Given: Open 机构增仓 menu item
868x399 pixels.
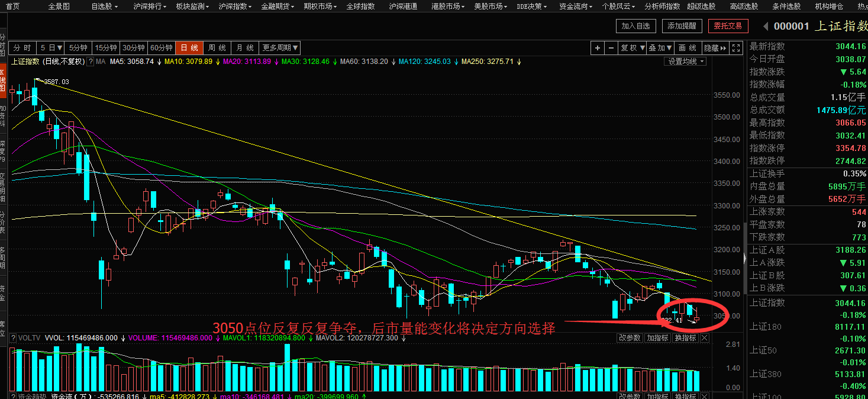Looking at the screenshot, I should click(x=830, y=6).
